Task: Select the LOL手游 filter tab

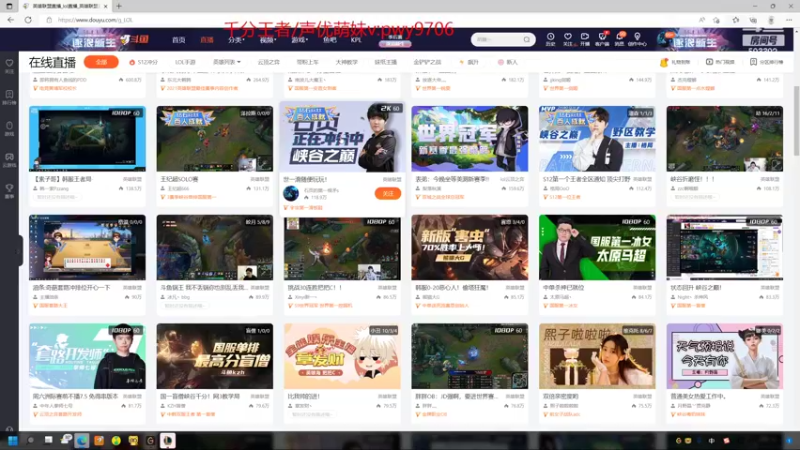Action: point(185,62)
